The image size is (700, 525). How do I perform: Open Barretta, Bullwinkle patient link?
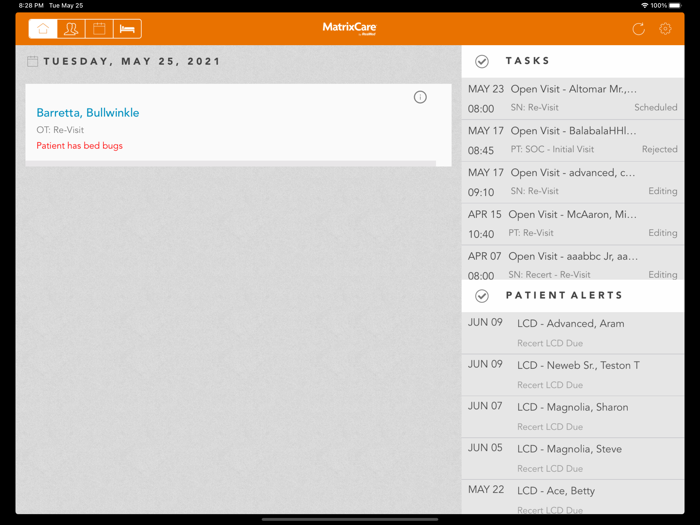coord(88,112)
